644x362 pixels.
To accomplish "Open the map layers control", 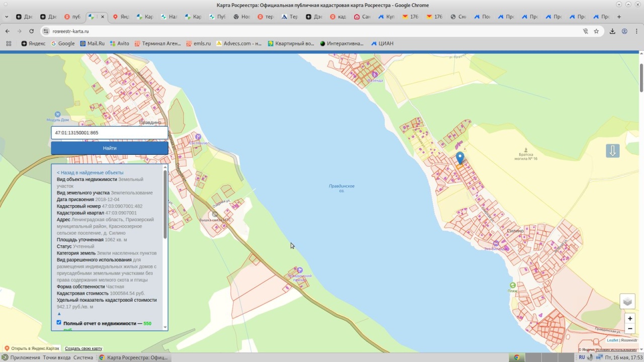I will 627,301.
